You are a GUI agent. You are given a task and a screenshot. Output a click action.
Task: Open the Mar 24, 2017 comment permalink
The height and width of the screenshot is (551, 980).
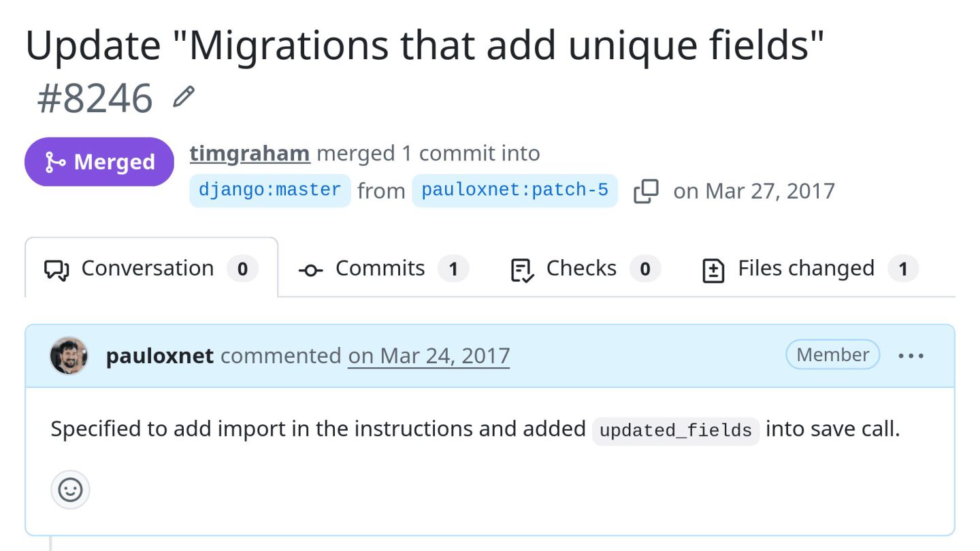coord(429,355)
